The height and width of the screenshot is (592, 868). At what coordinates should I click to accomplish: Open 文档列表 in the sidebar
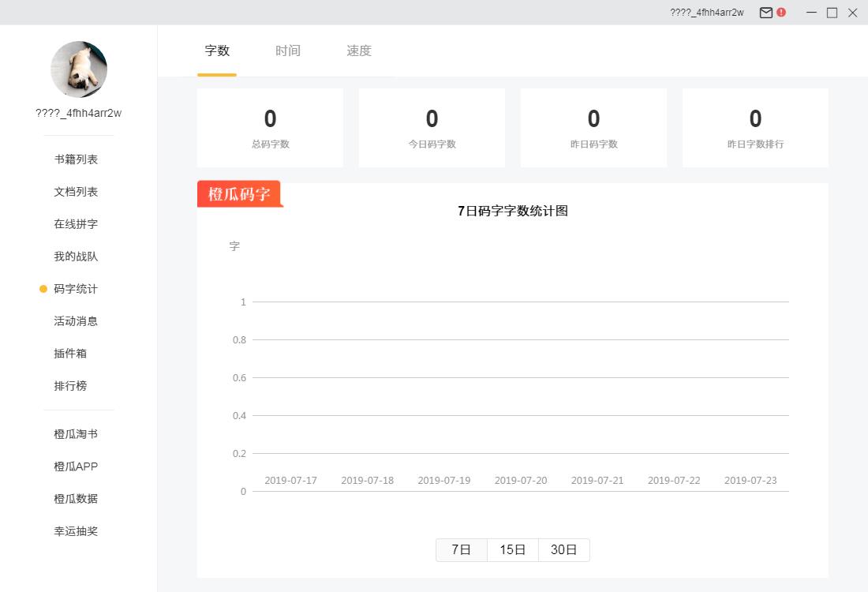(76, 192)
